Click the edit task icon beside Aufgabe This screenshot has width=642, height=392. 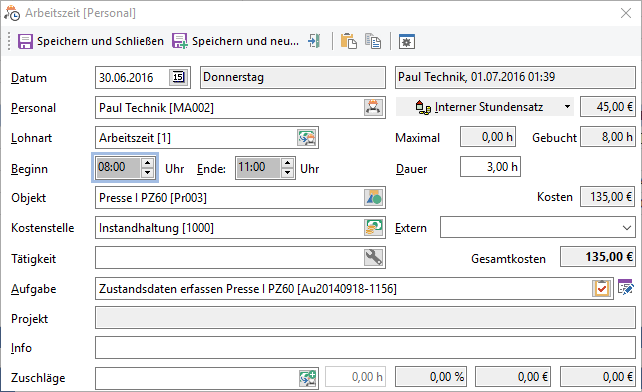pyautogui.click(x=626, y=287)
